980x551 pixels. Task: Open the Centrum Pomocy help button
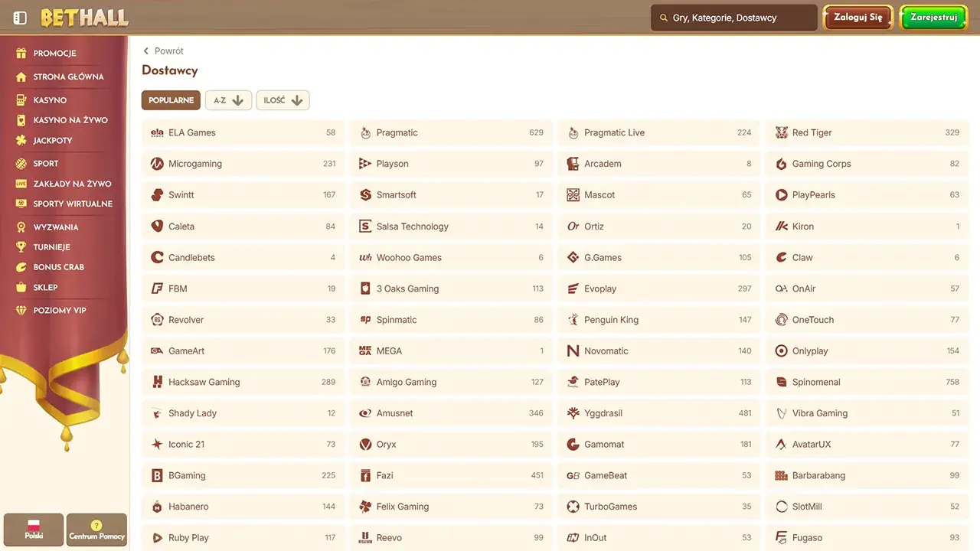pyautogui.click(x=96, y=529)
